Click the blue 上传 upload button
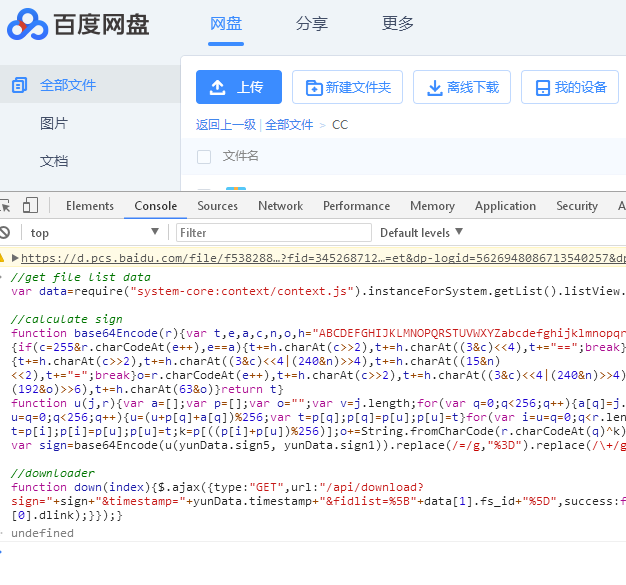Image resolution: width=626 pixels, height=585 pixels. click(x=239, y=87)
